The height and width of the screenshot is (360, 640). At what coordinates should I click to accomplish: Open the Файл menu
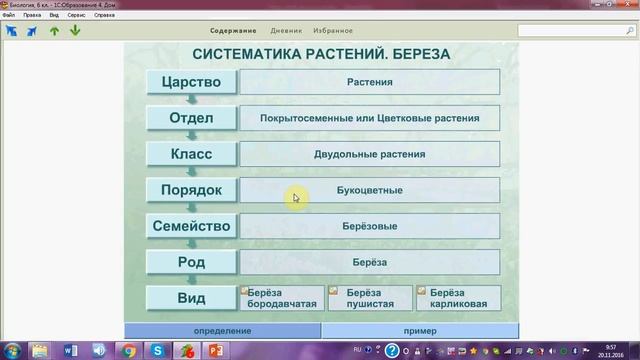[9, 15]
